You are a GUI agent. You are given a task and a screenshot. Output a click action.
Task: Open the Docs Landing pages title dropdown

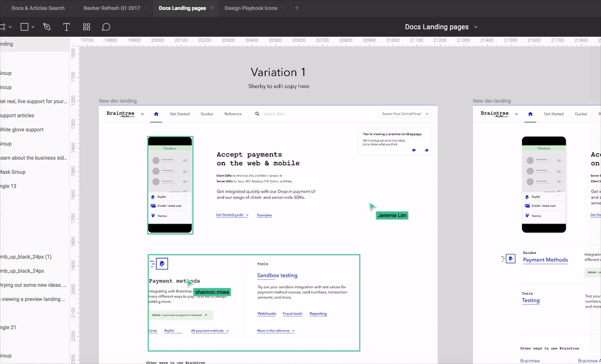pyautogui.click(x=475, y=27)
